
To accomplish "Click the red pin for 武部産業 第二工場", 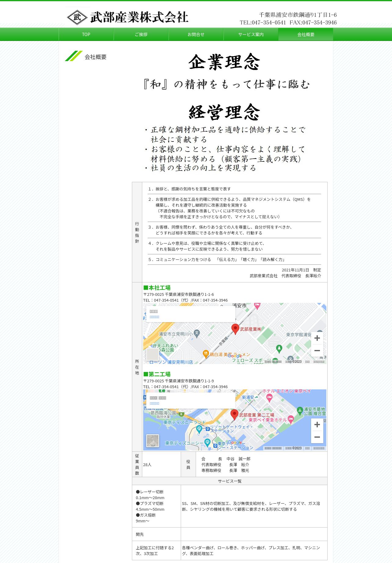I will [x=234, y=415].
